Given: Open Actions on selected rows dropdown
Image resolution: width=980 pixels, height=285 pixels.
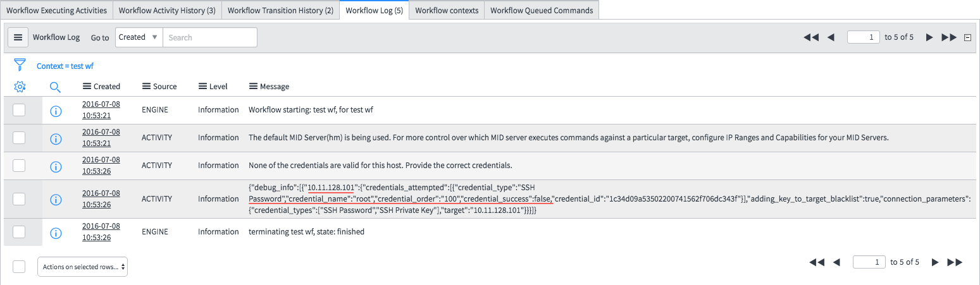Looking at the screenshot, I should pyautogui.click(x=83, y=267).
